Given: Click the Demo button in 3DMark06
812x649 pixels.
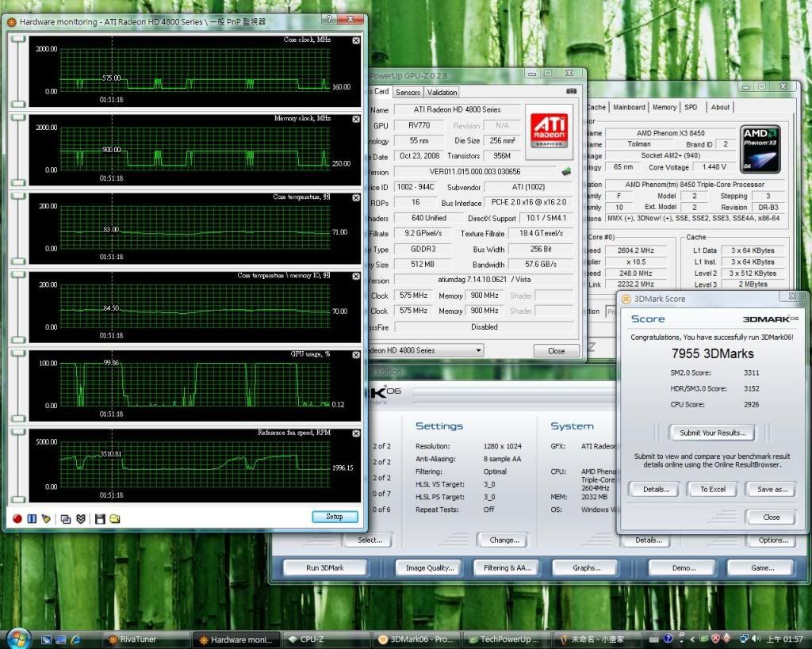Looking at the screenshot, I should pyautogui.click(x=684, y=567).
